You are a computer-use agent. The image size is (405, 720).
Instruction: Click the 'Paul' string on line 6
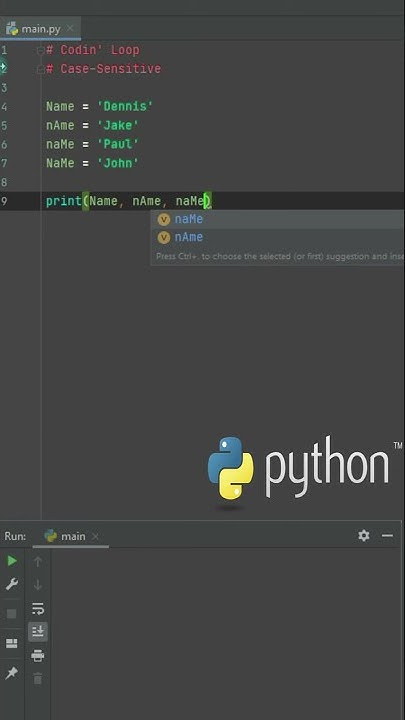[118, 144]
